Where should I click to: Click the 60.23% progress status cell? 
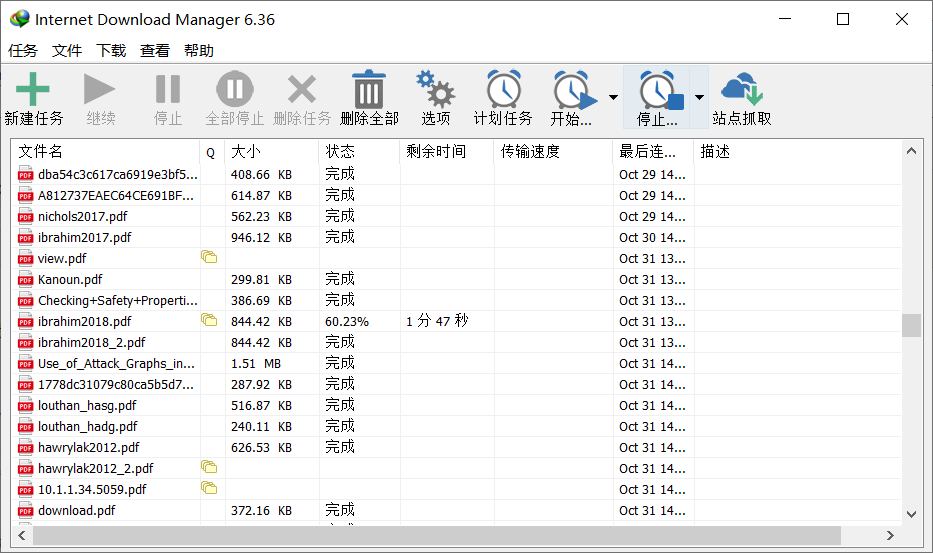[347, 321]
